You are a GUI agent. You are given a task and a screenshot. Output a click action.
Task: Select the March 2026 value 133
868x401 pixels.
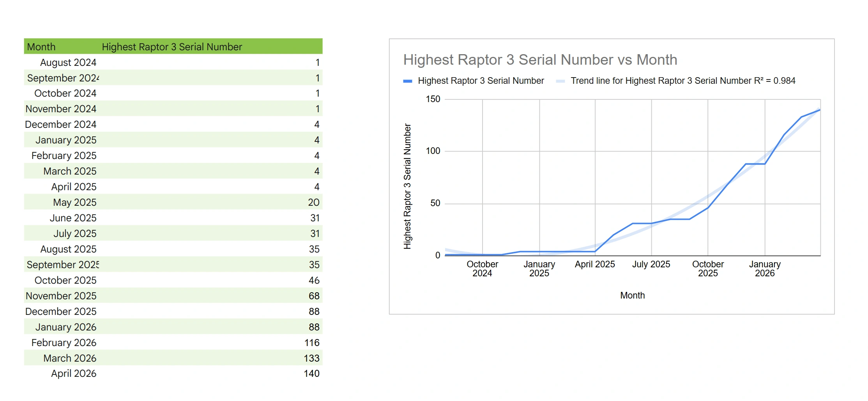click(x=311, y=358)
